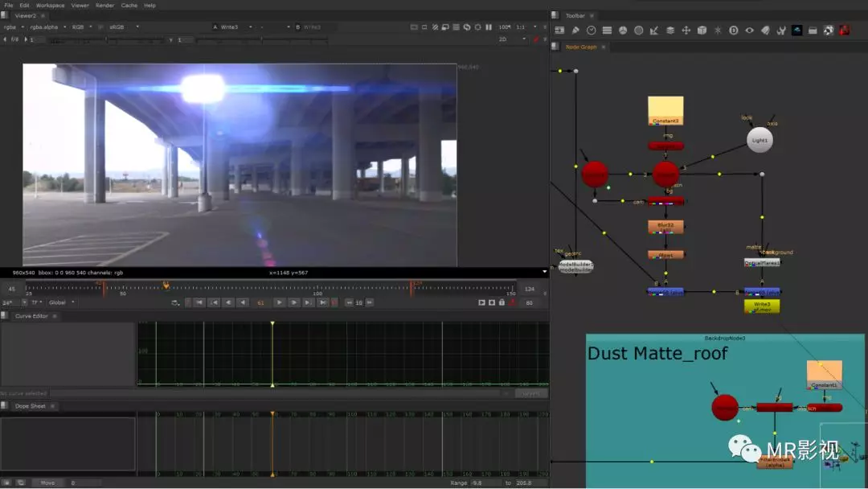Open the Transform nodes move icon
This screenshot has height=489, width=868.
686,31
